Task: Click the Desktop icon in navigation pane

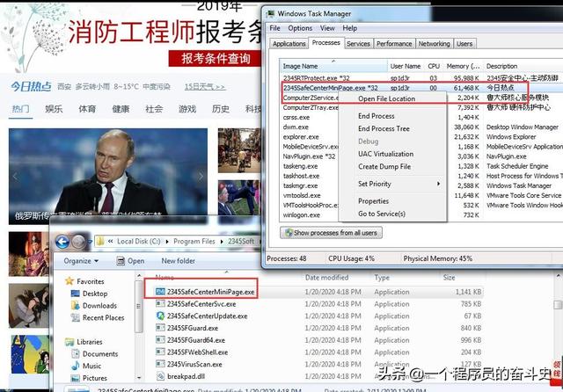Action: (76, 294)
